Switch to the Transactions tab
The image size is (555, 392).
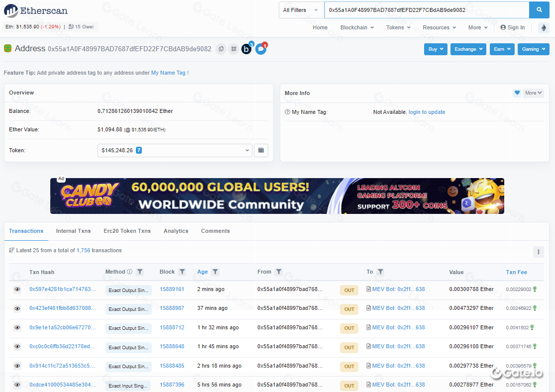point(26,231)
